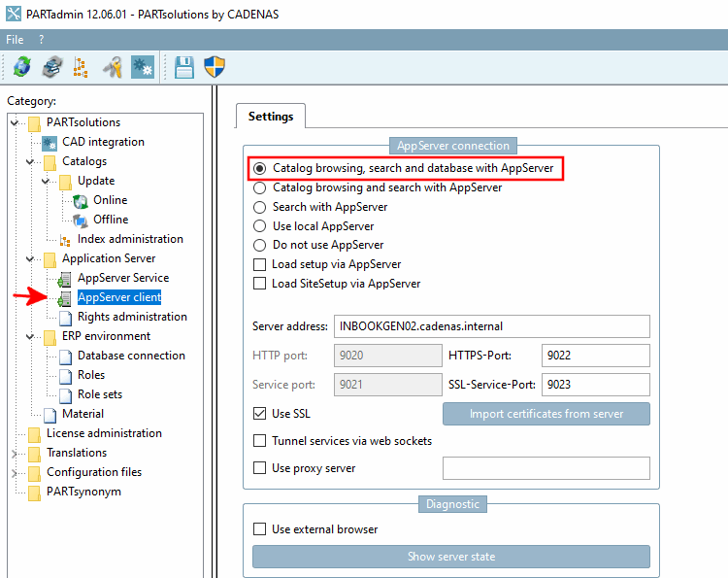Open the File menu
728x578 pixels.
click(x=15, y=40)
